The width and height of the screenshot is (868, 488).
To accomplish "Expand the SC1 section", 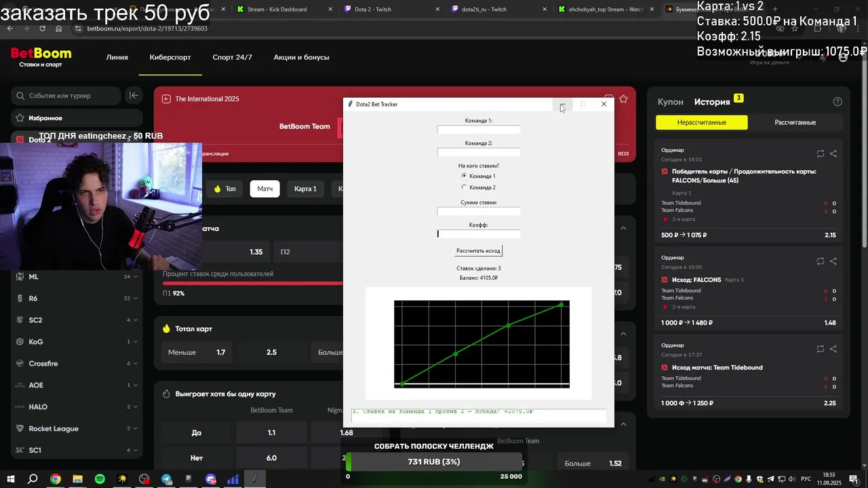I will point(136,450).
